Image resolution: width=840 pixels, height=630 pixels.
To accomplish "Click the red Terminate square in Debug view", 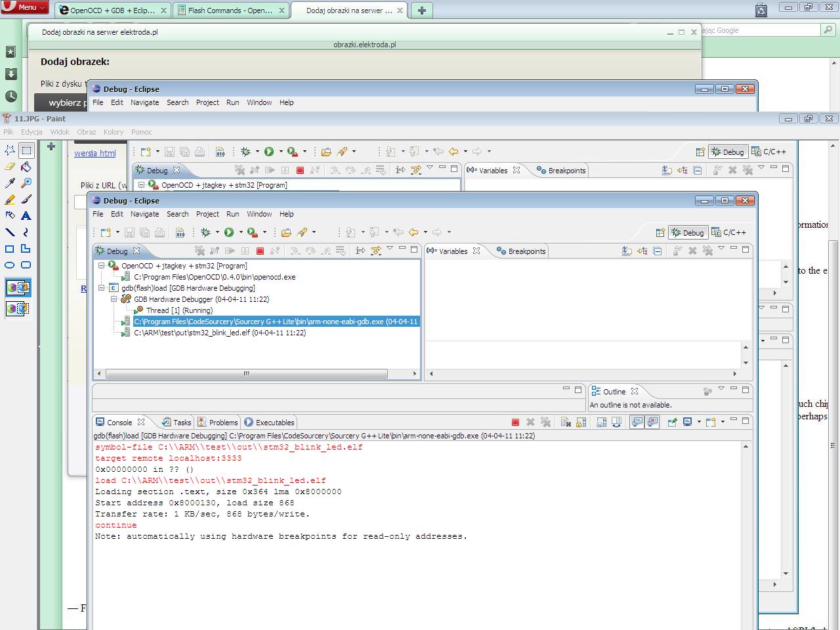I will click(260, 251).
